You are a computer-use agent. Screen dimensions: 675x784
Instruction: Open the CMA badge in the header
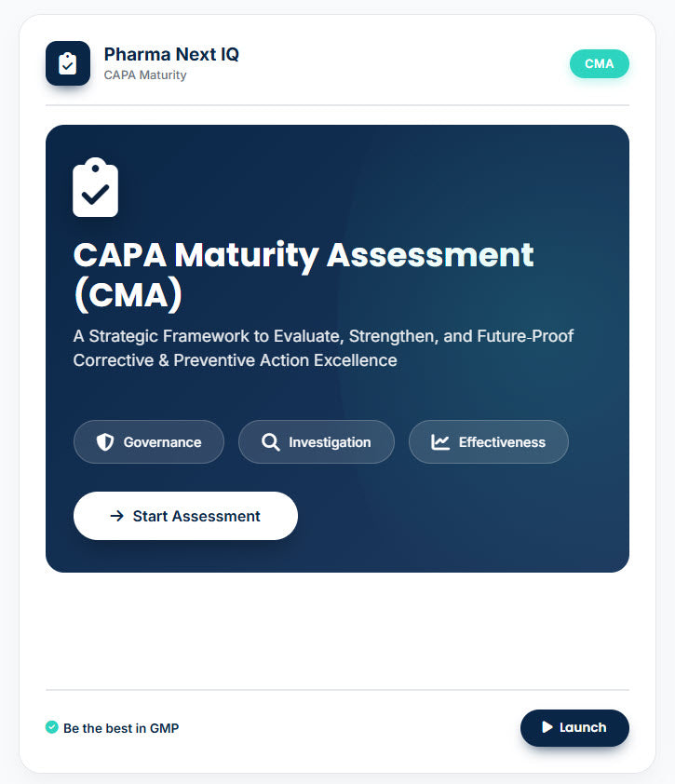click(x=599, y=63)
